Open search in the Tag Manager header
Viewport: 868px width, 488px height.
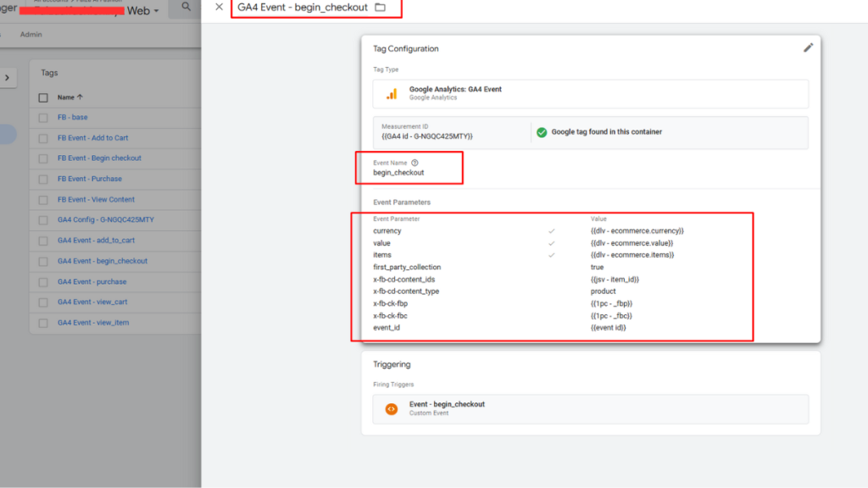(x=186, y=7)
